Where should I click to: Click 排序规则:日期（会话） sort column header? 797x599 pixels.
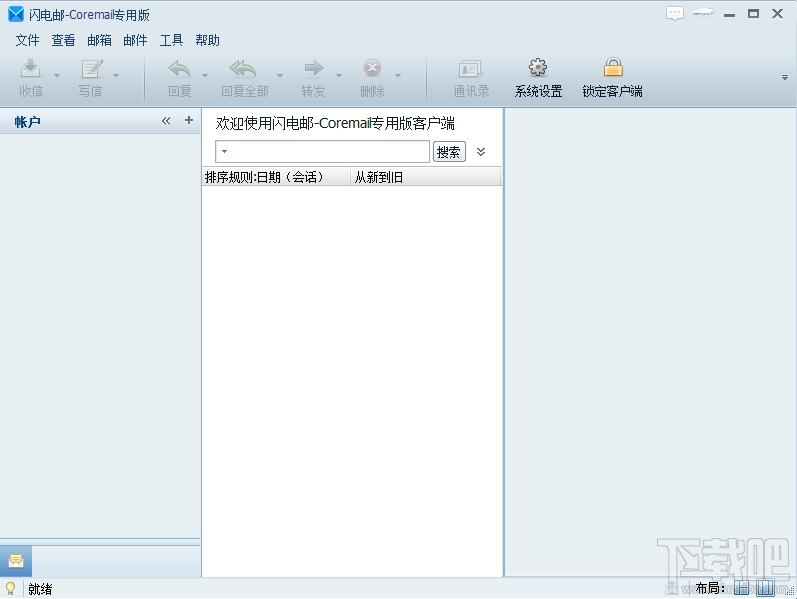pos(276,177)
